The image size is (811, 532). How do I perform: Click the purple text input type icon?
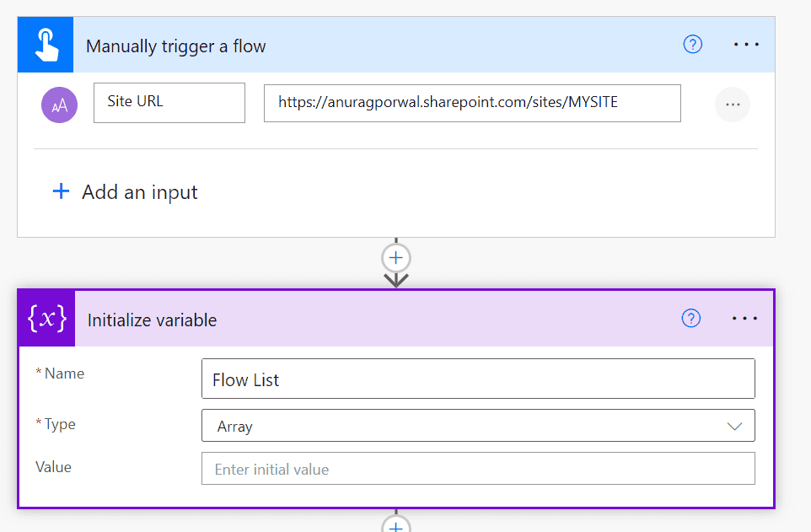click(x=60, y=105)
